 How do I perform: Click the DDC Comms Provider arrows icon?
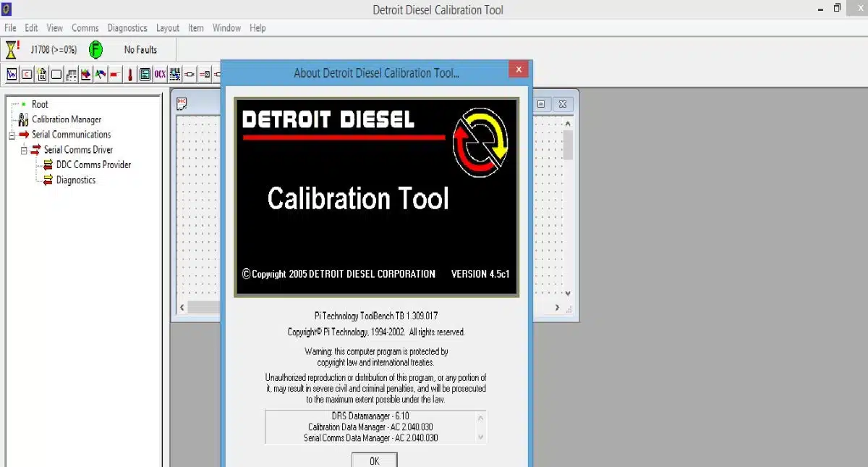[x=48, y=165]
